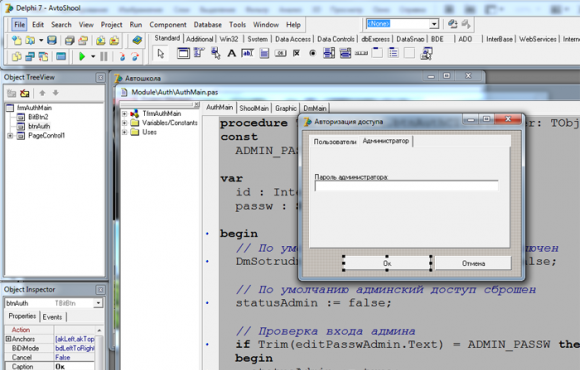Viewport: 580px width, 370px height.
Task: Select the arrow pointer tool in palette
Action: click(x=161, y=54)
